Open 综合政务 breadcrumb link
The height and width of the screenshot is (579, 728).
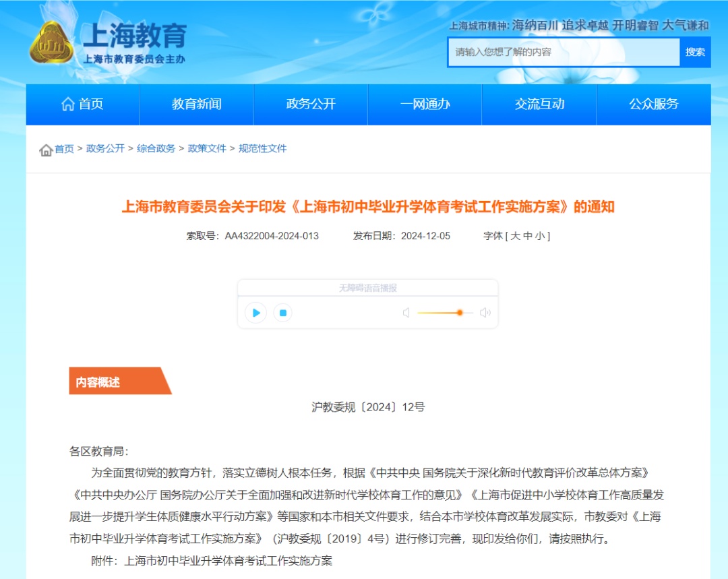(x=156, y=148)
